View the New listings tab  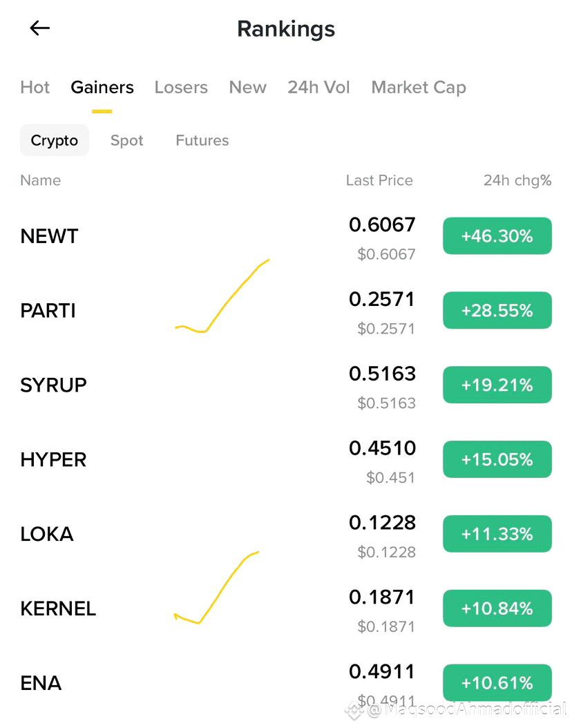247,87
